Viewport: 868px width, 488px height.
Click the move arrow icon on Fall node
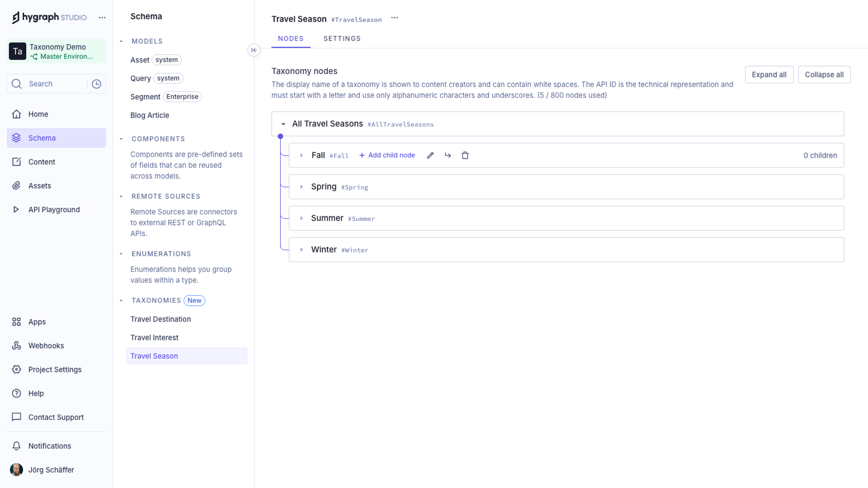(448, 155)
